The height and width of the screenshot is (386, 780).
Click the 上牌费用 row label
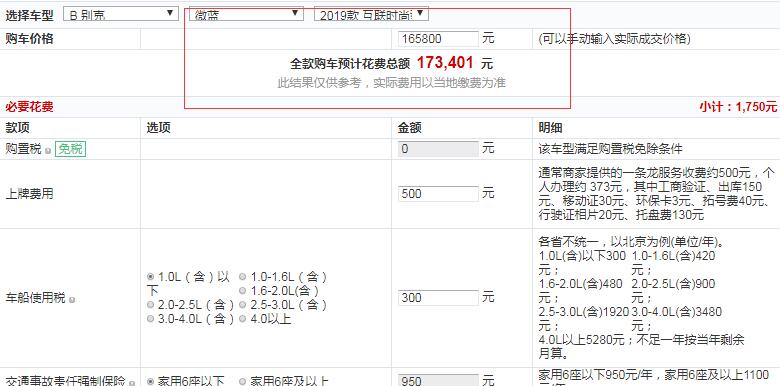29,194
